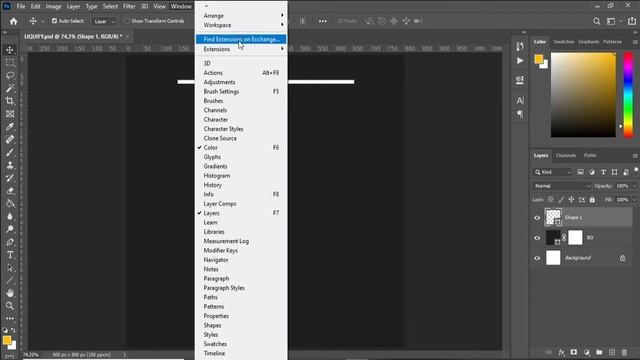Select the Dodge tool
Image resolution: width=640 pixels, height=360 pixels.
pyautogui.click(x=10, y=229)
